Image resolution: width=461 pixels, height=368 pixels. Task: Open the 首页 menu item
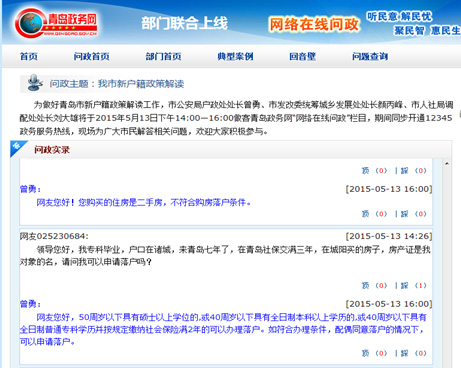[28, 56]
